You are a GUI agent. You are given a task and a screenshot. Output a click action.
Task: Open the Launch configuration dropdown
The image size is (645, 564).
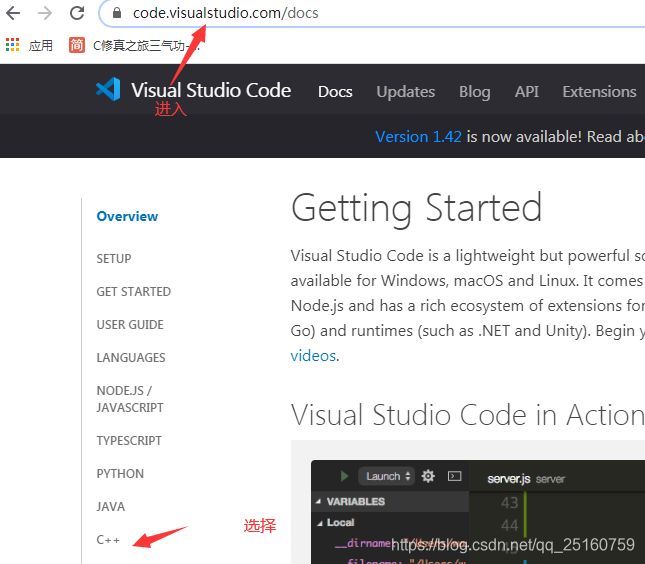386,476
